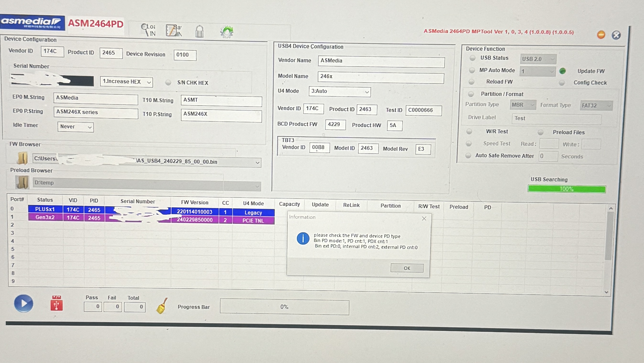Open the U4 Mode 3:Auto dropdown
This screenshot has height=363, width=644.
click(x=340, y=91)
